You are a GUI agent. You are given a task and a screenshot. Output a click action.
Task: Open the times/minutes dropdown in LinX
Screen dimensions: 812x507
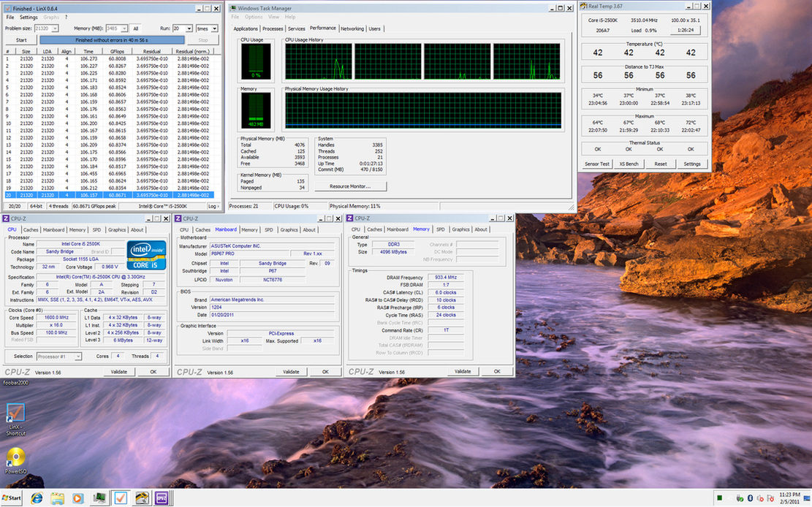215,28
